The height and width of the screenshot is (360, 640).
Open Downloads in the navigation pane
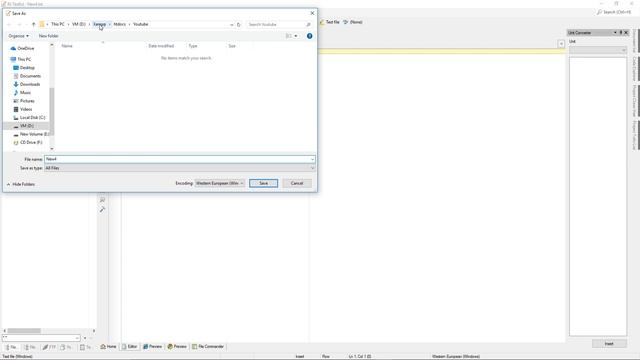30,84
